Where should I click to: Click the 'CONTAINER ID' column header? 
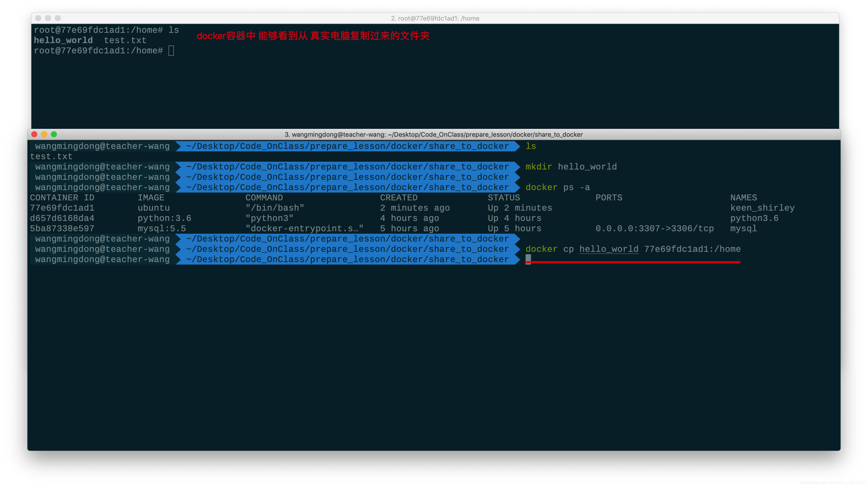click(62, 198)
